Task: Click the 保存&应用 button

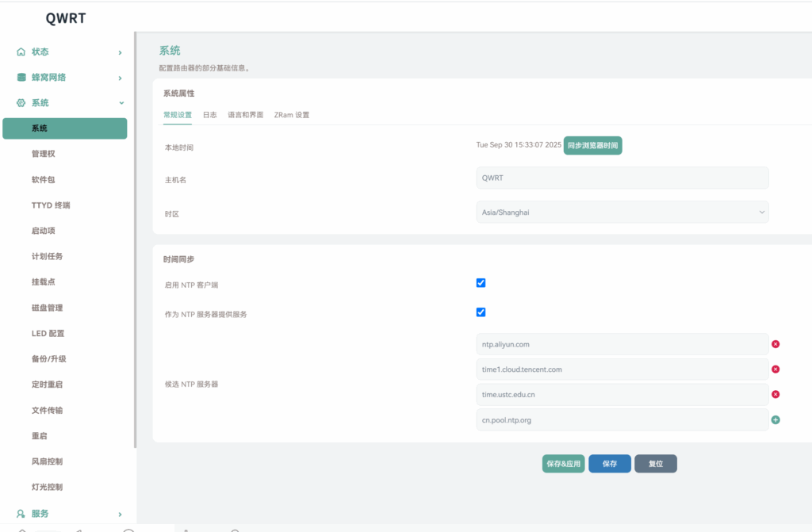Action: click(x=563, y=464)
